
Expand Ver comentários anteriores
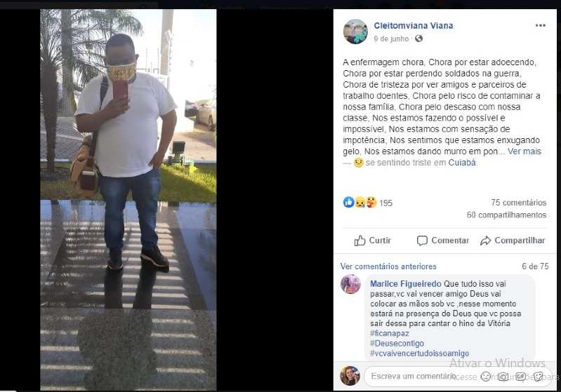click(x=388, y=266)
